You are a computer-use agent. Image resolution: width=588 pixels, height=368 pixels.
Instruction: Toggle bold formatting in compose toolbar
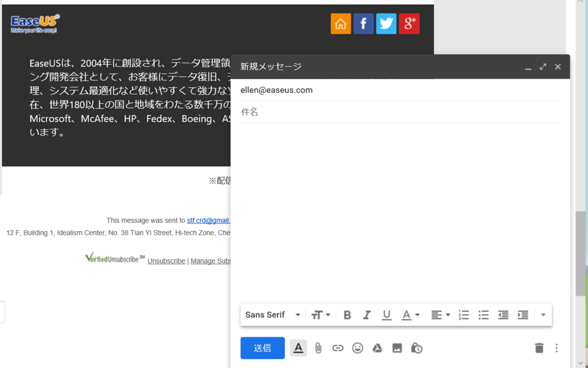pyautogui.click(x=347, y=315)
